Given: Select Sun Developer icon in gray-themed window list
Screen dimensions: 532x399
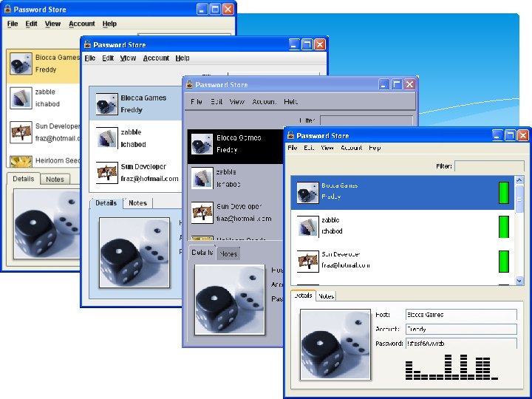Looking at the screenshot, I should pos(202,213).
